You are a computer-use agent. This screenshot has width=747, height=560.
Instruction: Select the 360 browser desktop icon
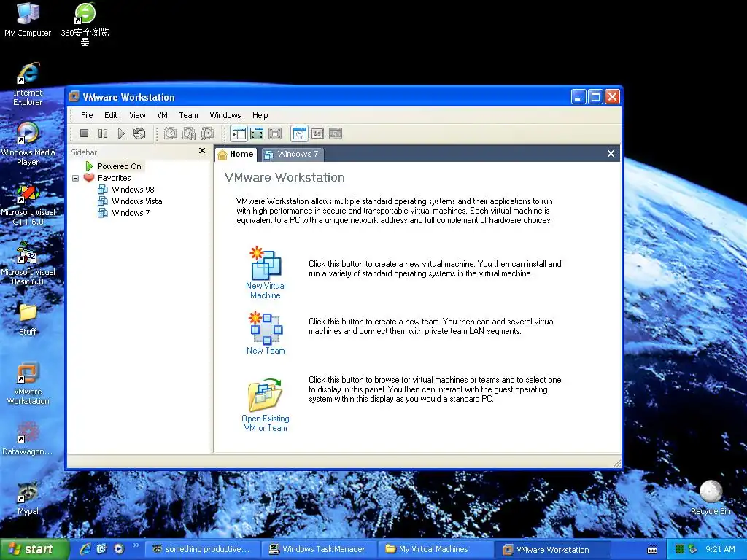click(85, 23)
